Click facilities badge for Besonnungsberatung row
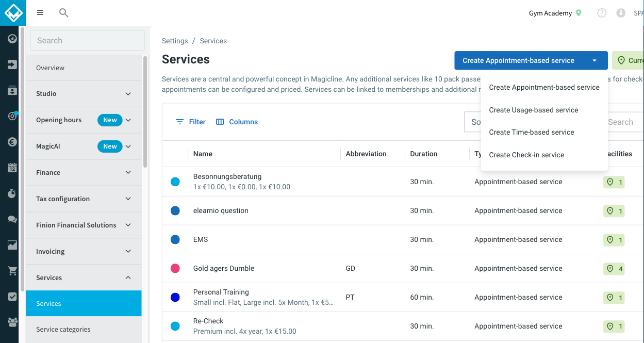 (614, 182)
